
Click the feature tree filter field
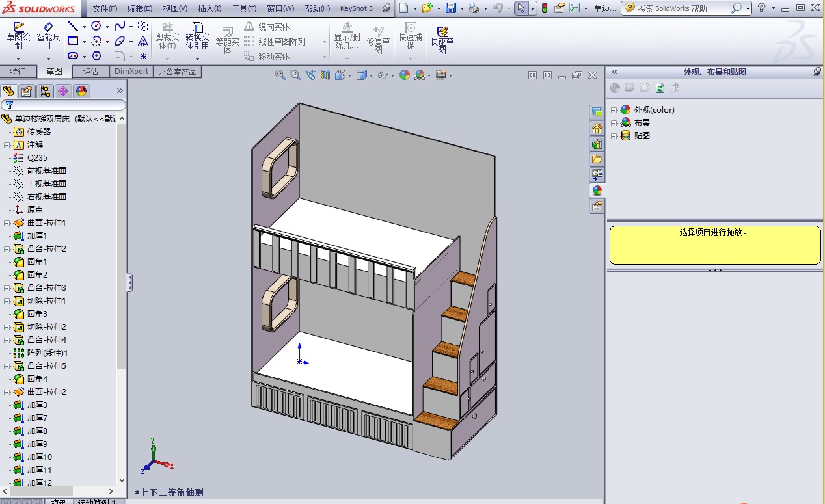coord(63,105)
